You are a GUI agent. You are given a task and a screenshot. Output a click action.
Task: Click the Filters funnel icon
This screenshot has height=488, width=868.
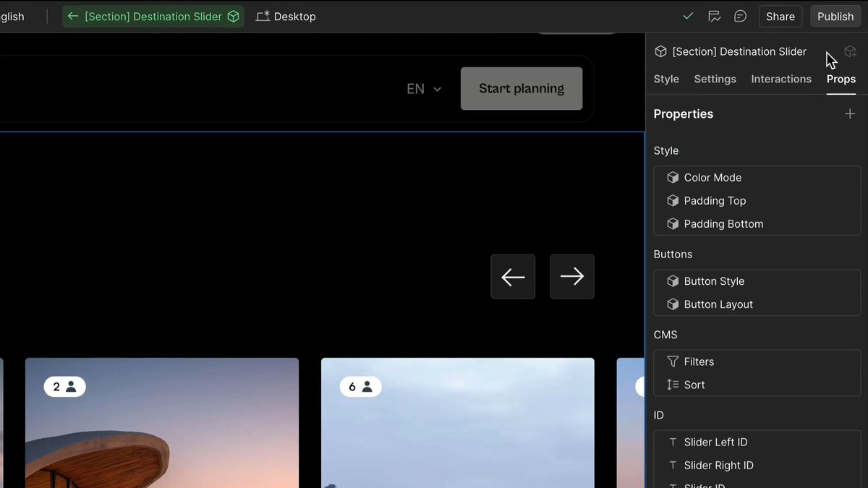click(x=673, y=361)
